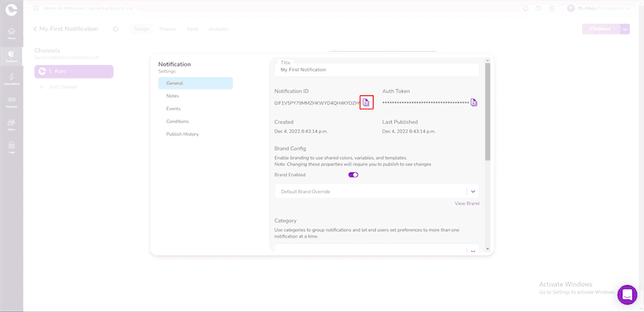Open the notifications bell
Image resolution: width=644 pixels, height=312 pixels.
tap(526, 8)
